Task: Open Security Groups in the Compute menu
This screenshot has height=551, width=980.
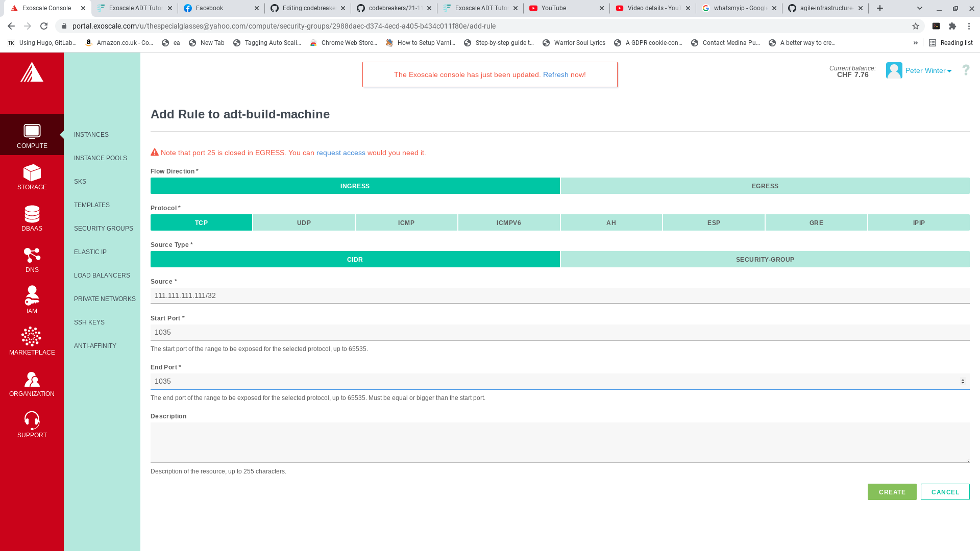Action: (103, 229)
